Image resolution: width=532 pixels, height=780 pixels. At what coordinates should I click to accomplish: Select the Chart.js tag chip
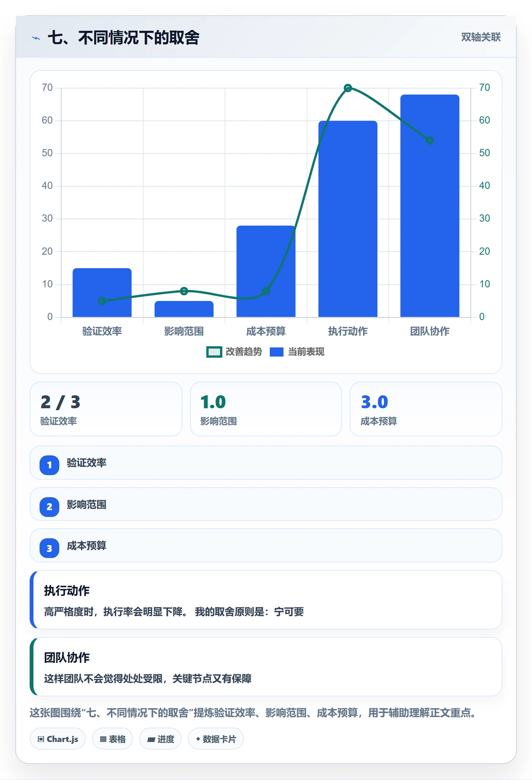point(58,739)
